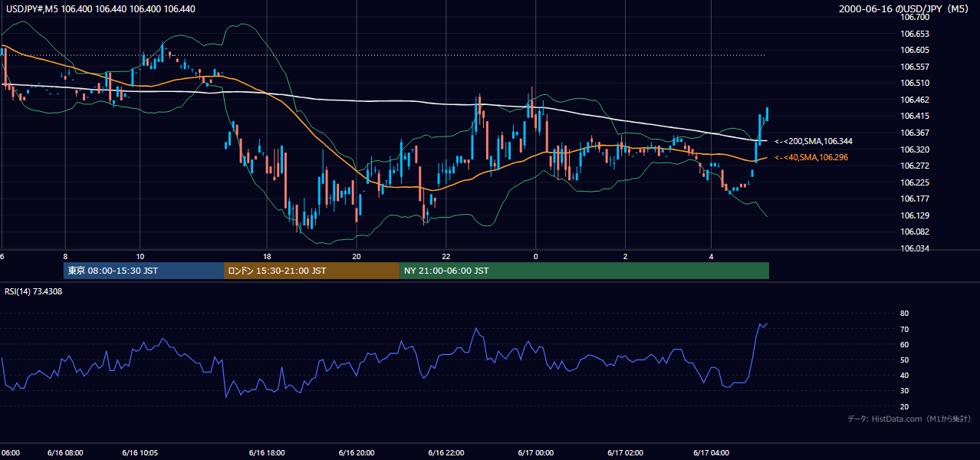The width and height of the screenshot is (980, 460).
Task: Click price axis value 106.272
Action: [914, 166]
